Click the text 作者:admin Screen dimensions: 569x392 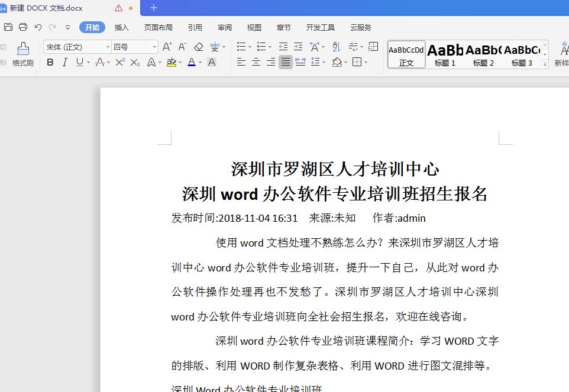[x=399, y=218]
